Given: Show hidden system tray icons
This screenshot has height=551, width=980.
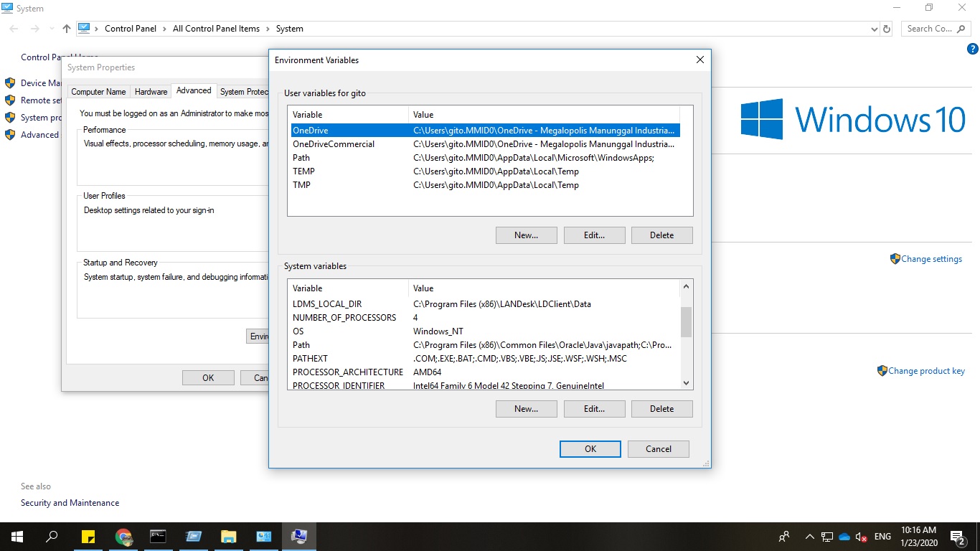Looking at the screenshot, I should point(810,537).
